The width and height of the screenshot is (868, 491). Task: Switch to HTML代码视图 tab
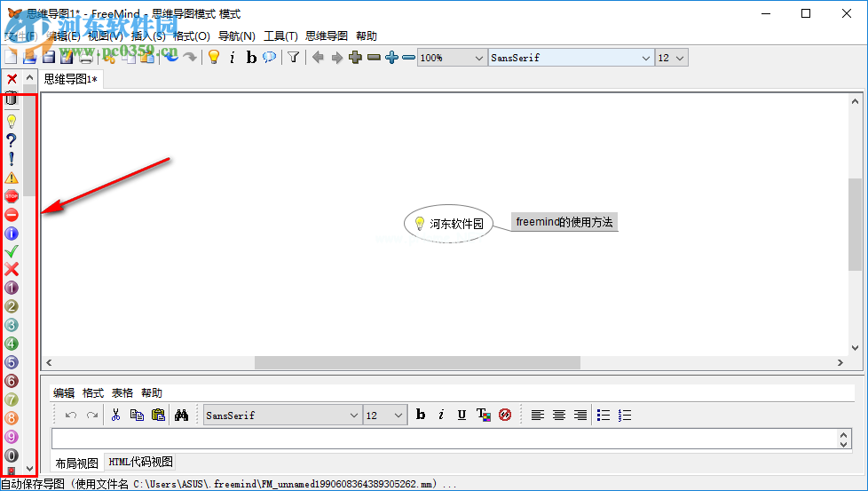point(140,462)
